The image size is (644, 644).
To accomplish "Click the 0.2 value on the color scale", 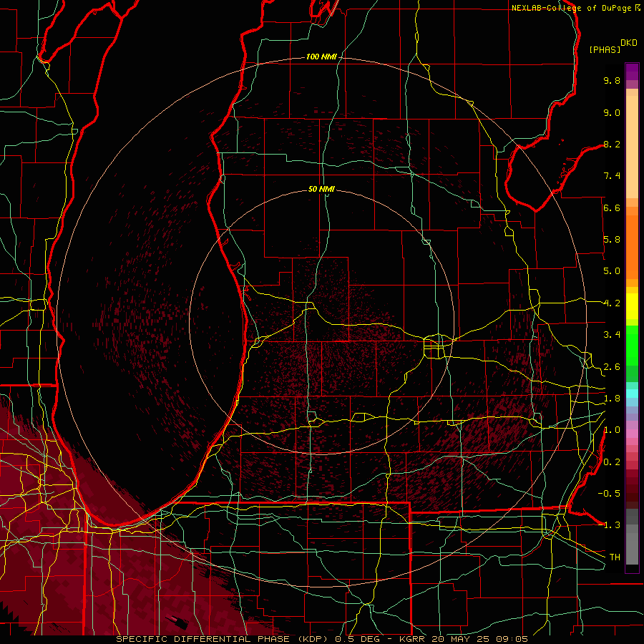I will 612,462.
